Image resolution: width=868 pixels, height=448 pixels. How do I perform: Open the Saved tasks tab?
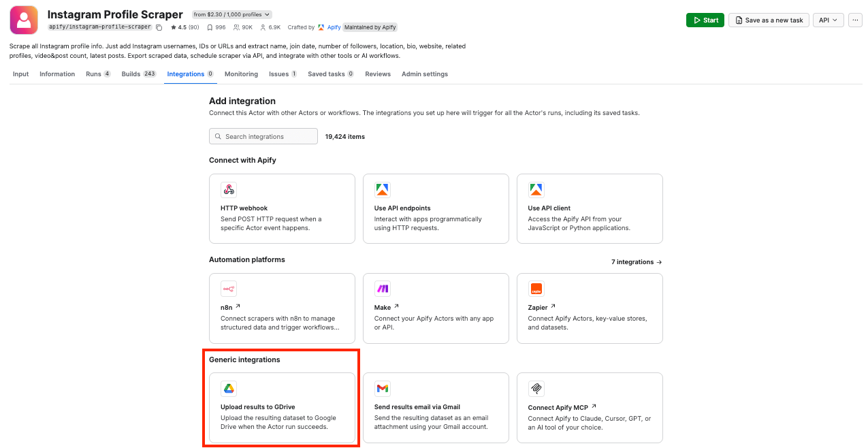[326, 74]
